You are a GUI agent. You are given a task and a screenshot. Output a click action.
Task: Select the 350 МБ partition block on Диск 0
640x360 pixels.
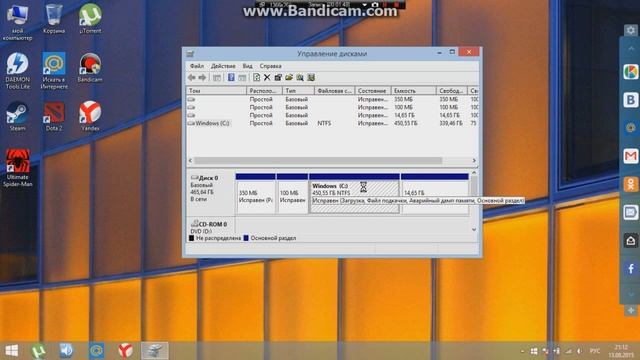256,194
